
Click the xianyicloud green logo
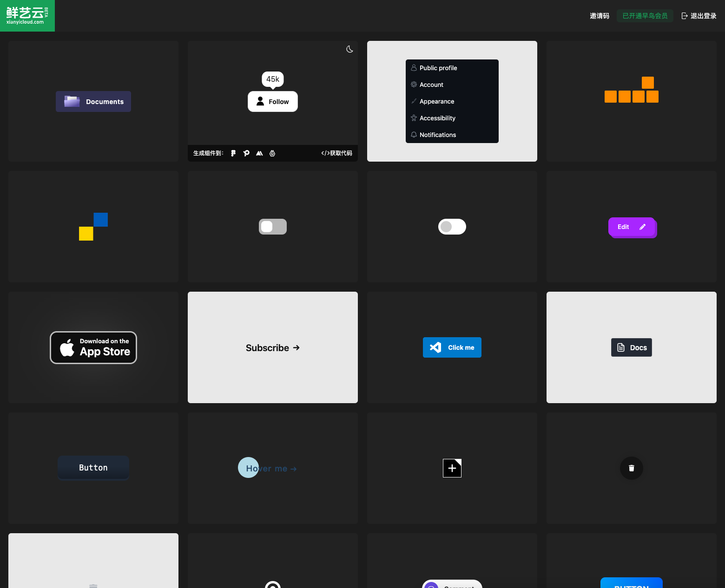coord(27,16)
